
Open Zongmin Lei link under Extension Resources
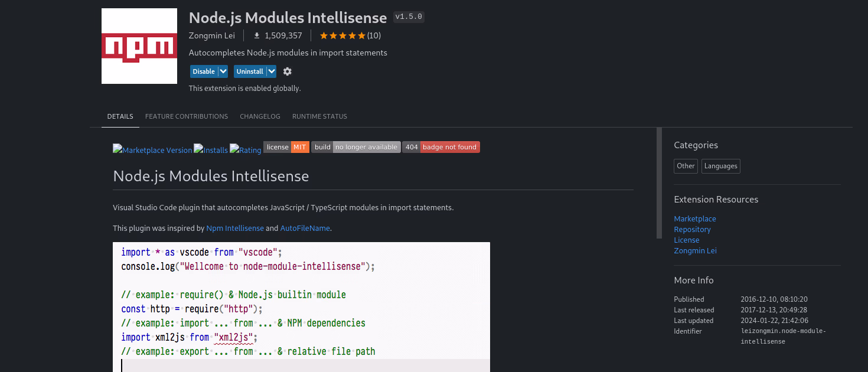tap(696, 250)
